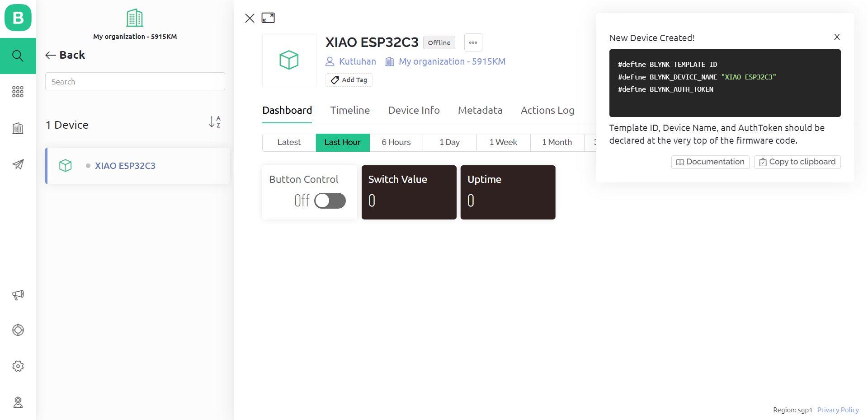This screenshot has width=868, height=420.
Task: Open the lifebuoy help icon
Action: coord(18,330)
